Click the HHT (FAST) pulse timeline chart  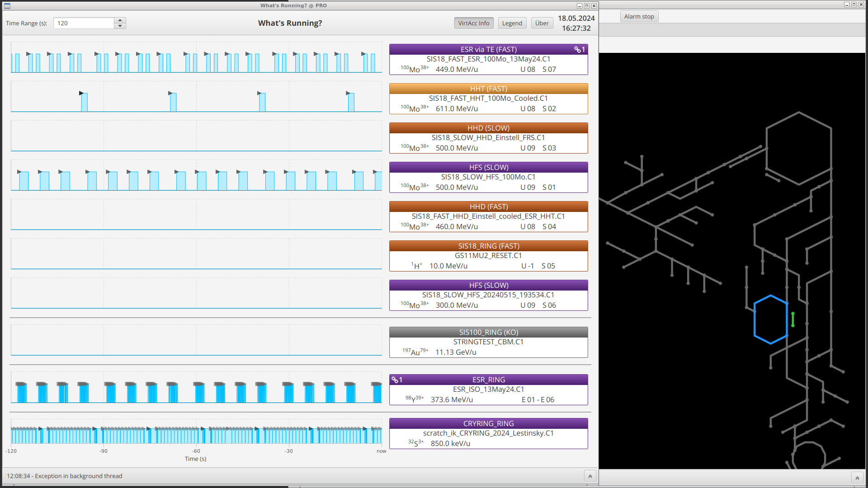(196, 97)
